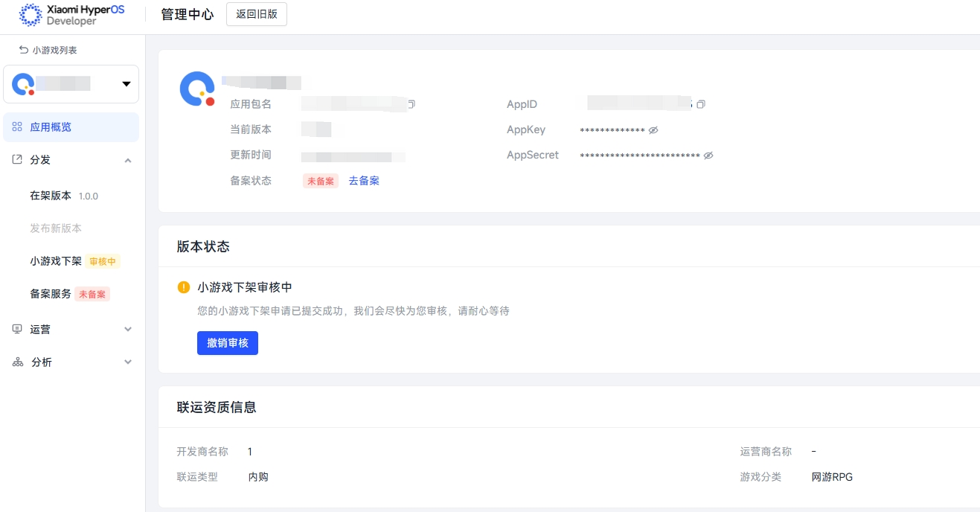Viewport: 980px width, 512px height.
Task: Click the 分发 share icon in sidebar
Action: coord(17,160)
